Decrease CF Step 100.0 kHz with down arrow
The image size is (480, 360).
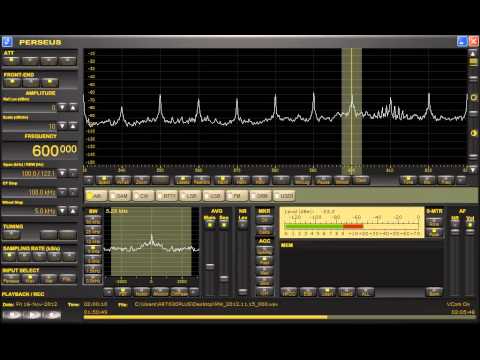(x=62, y=192)
